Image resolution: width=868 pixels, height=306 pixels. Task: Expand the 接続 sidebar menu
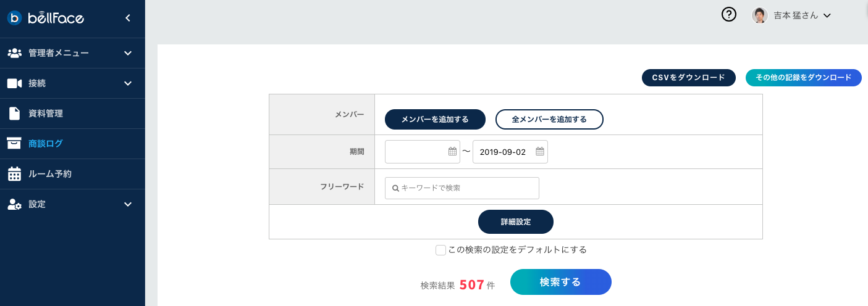(128, 83)
